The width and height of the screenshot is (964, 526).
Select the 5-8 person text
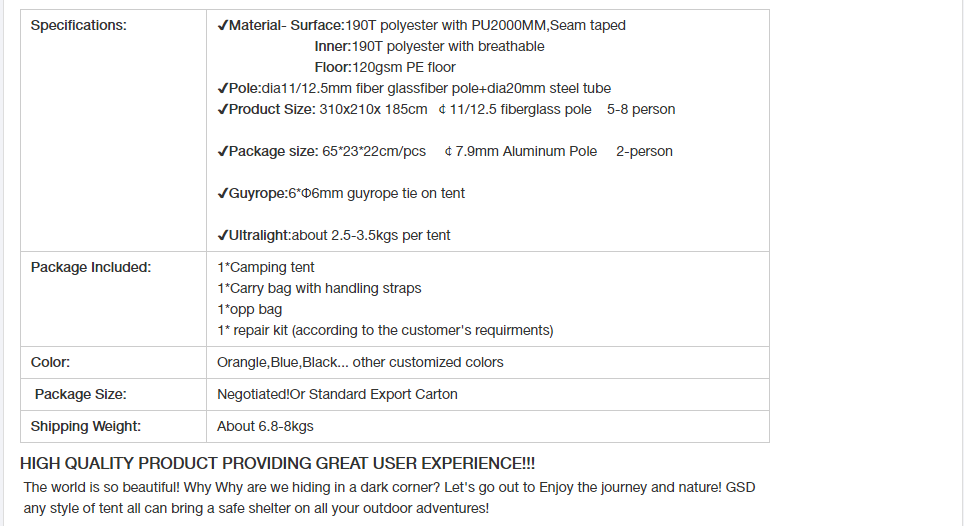(641, 109)
